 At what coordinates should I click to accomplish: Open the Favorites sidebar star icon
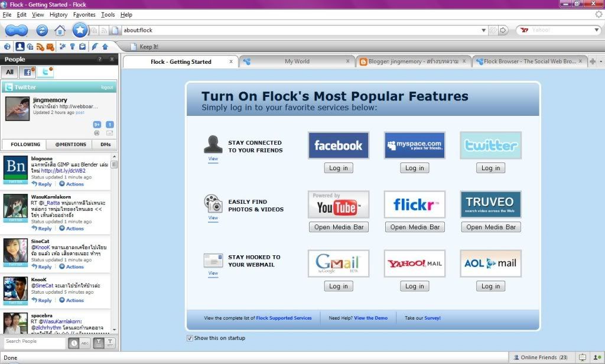[62, 47]
